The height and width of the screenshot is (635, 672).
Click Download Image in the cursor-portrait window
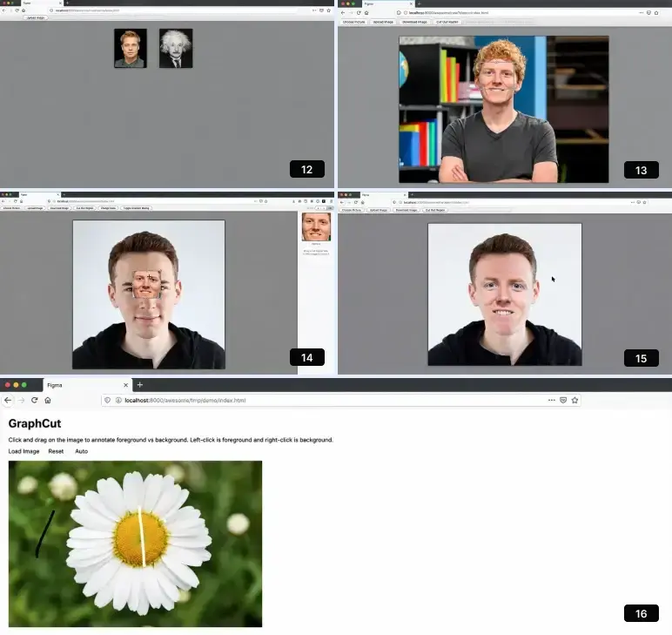point(407,210)
